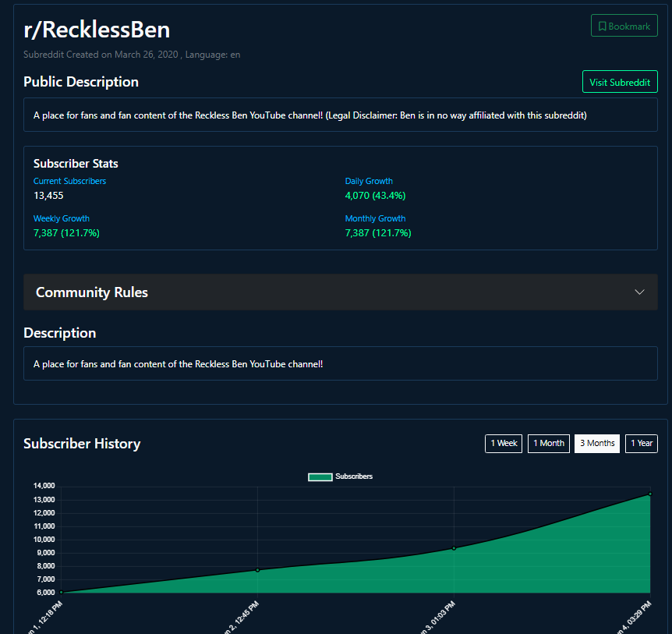Image resolution: width=672 pixels, height=634 pixels.
Task: Toggle the Subscribers legend color swatch
Action: [x=320, y=476]
